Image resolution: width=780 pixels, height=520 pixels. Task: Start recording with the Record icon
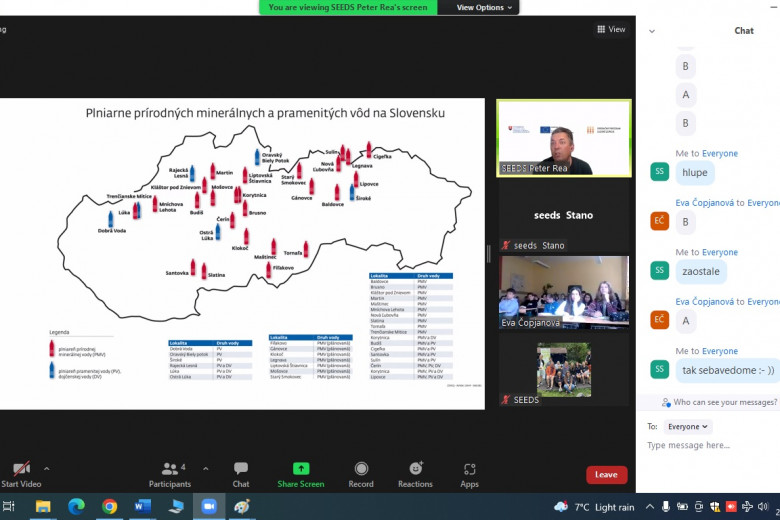(x=361, y=469)
